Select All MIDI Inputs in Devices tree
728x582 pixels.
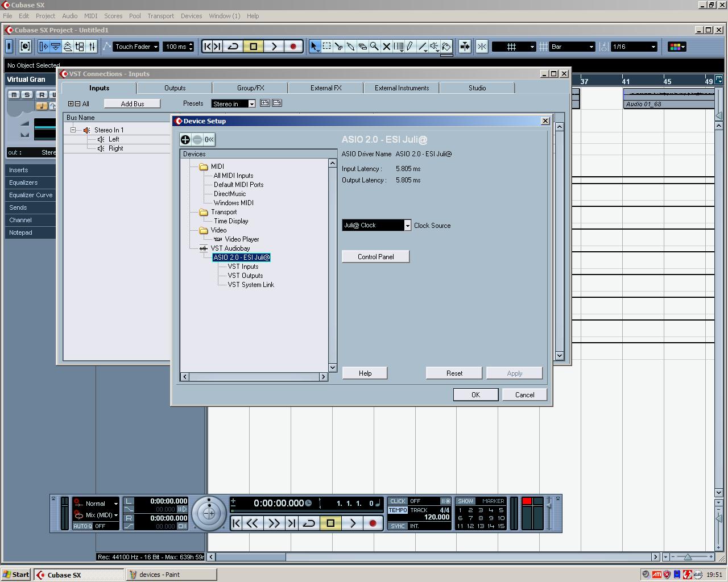(233, 176)
